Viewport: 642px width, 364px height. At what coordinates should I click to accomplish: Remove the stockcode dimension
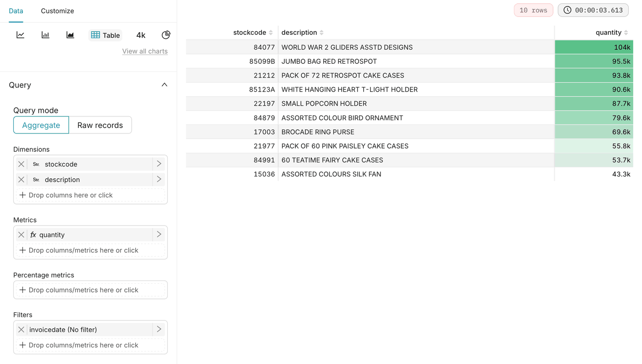pyautogui.click(x=21, y=164)
